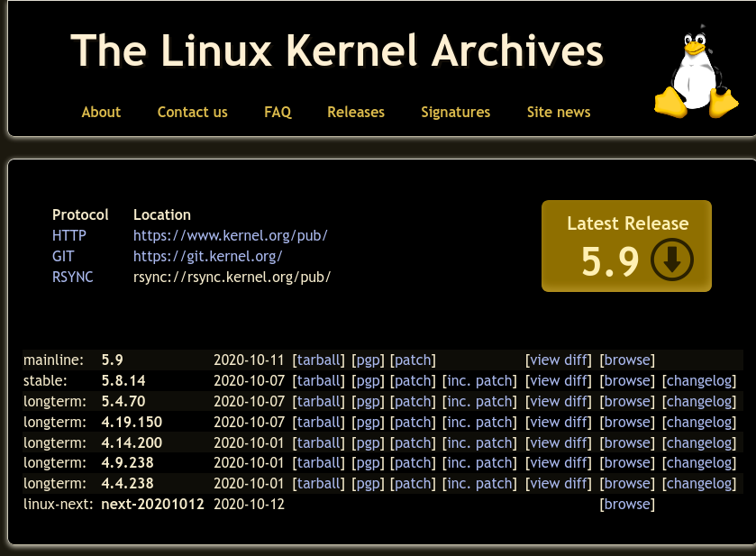Browse the longterm 4.9.238 tree
The height and width of the screenshot is (556, 756).
click(627, 462)
